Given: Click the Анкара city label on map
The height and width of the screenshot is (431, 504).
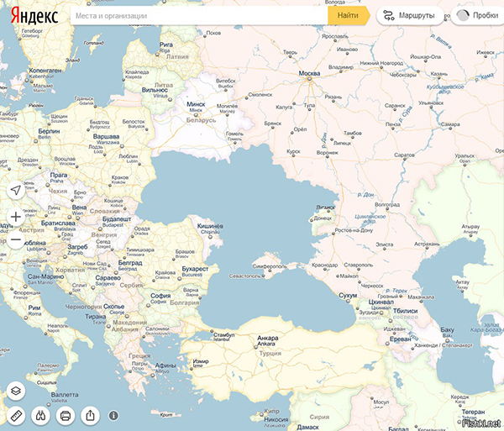Looking at the screenshot, I should (x=267, y=338).
